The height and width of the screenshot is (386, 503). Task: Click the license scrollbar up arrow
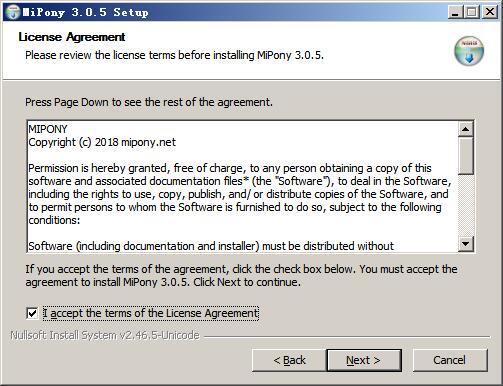pyautogui.click(x=466, y=129)
